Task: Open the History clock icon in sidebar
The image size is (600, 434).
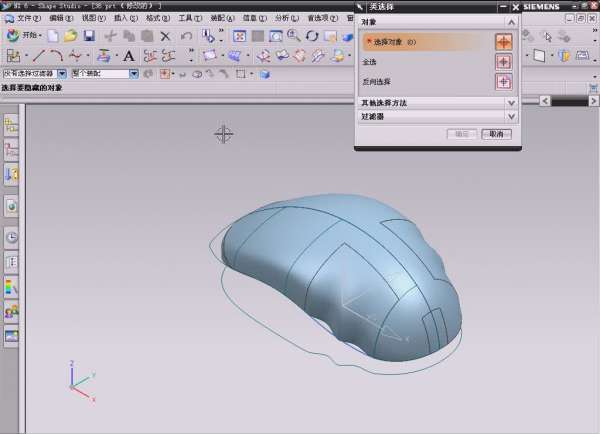Action: coord(12,238)
